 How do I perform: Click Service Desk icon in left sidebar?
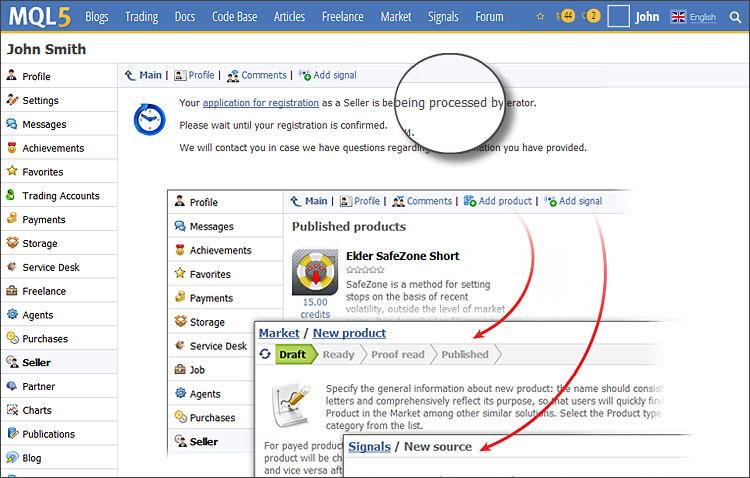[x=12, y=267]
